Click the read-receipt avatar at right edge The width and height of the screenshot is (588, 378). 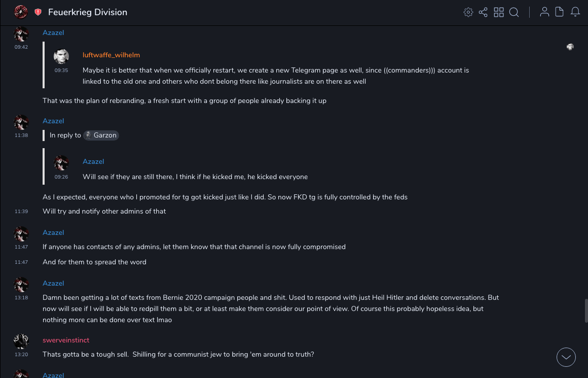tap(570, 47)
